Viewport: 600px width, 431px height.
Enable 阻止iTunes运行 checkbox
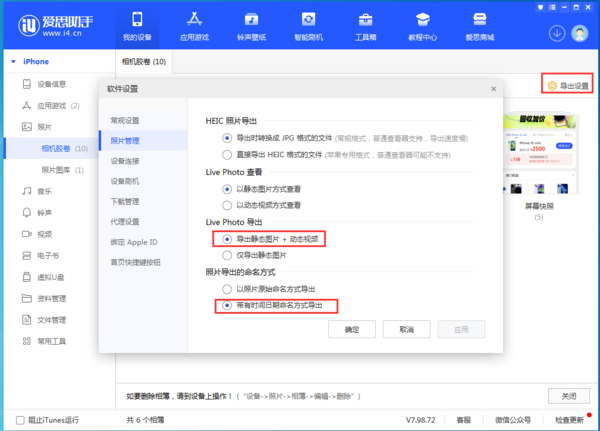point(23,419)
